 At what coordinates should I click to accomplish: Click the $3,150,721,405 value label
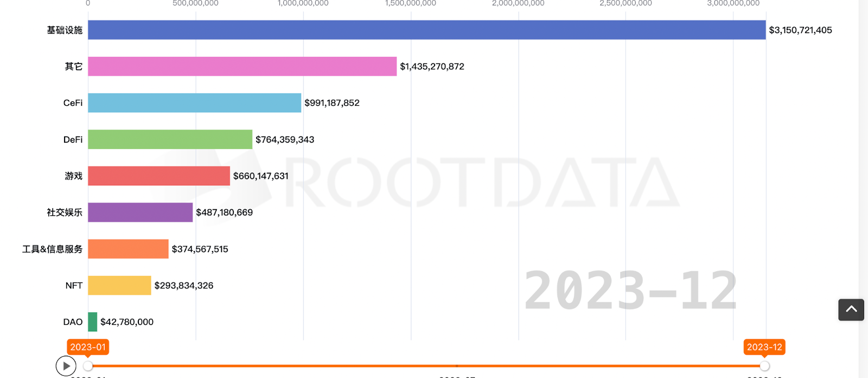800,30
